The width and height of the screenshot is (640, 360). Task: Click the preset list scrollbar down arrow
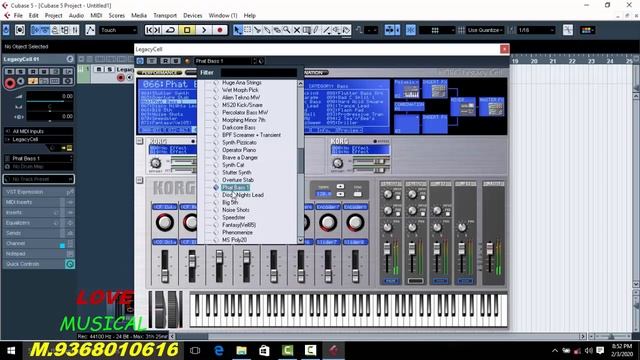(301, 240)
